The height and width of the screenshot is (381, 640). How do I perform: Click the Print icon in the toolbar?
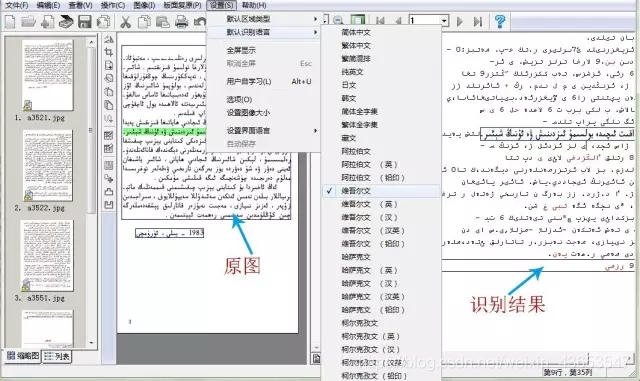click(x=182, y=21)
